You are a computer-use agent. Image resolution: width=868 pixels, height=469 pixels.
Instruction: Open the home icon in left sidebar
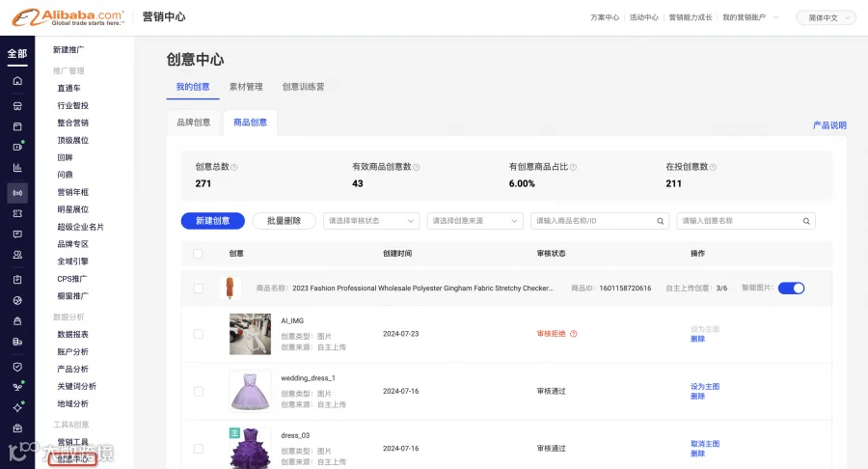tap(17, 81)
